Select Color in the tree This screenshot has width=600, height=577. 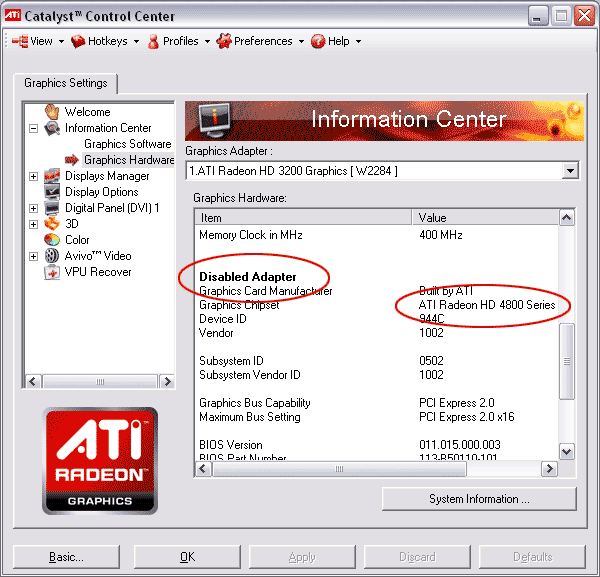coord(77,240)
